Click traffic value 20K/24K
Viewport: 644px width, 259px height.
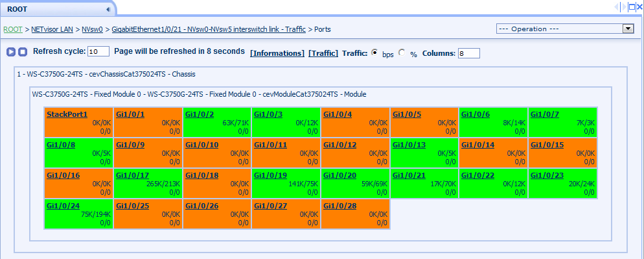582,184
